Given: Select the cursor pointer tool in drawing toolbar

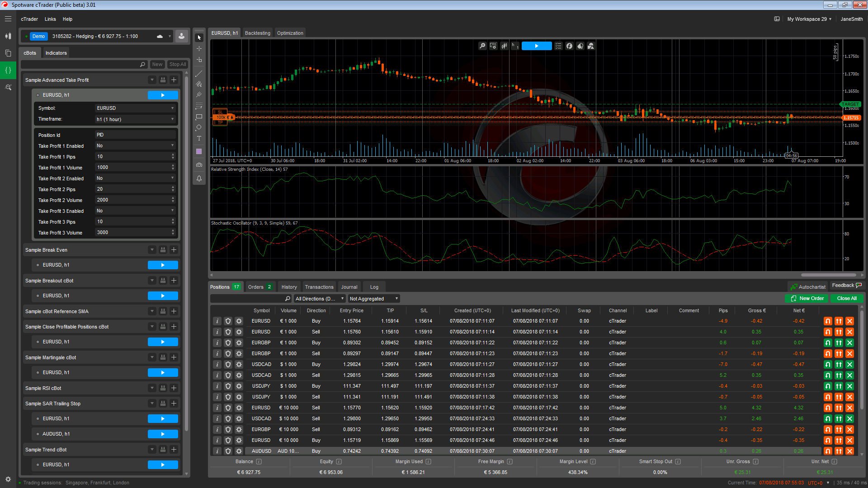Looking at the screenshot, I should click(x=199, y=38).
